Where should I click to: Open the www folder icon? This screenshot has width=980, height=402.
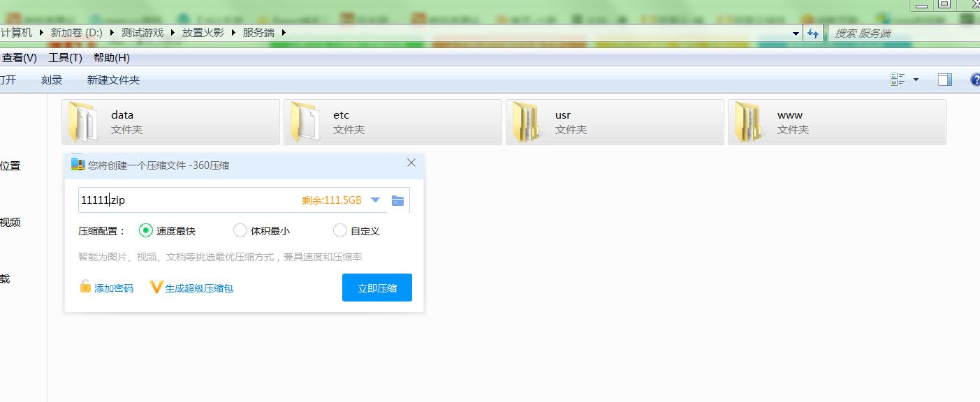(x=748, y=122)
